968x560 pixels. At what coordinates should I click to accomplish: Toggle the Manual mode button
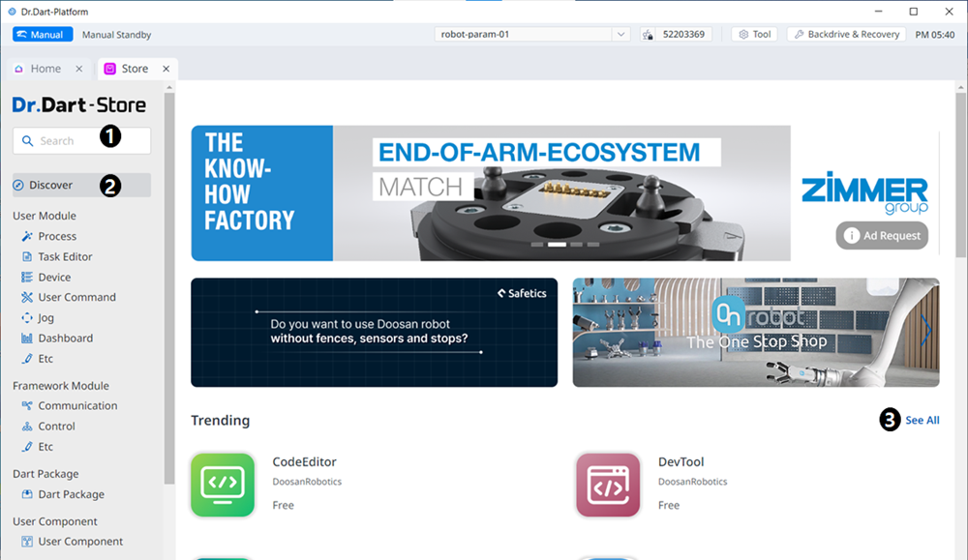pos(40,35)
